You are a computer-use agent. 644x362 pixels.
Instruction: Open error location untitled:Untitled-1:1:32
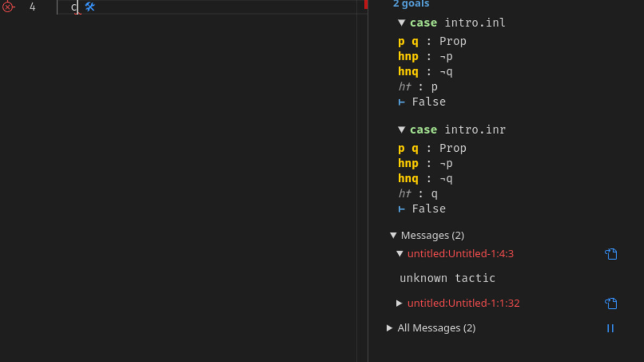463,303
